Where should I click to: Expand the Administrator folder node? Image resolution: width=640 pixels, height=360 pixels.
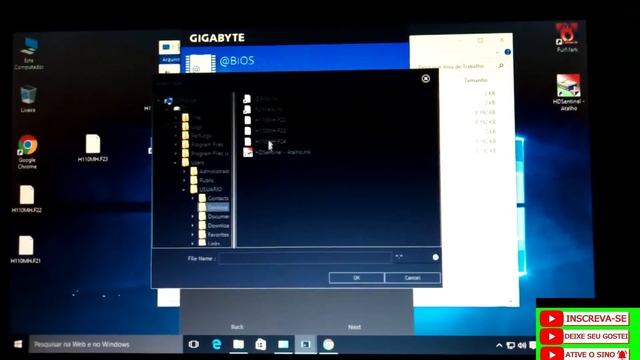[x=184, y=171]
